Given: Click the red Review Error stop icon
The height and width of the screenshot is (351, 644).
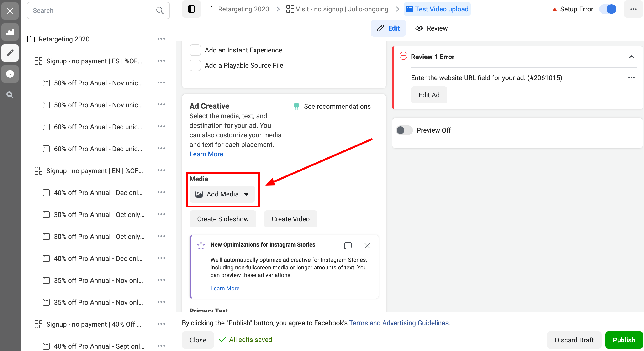Looking at the screenshot, I should click(x=403, y=56).
